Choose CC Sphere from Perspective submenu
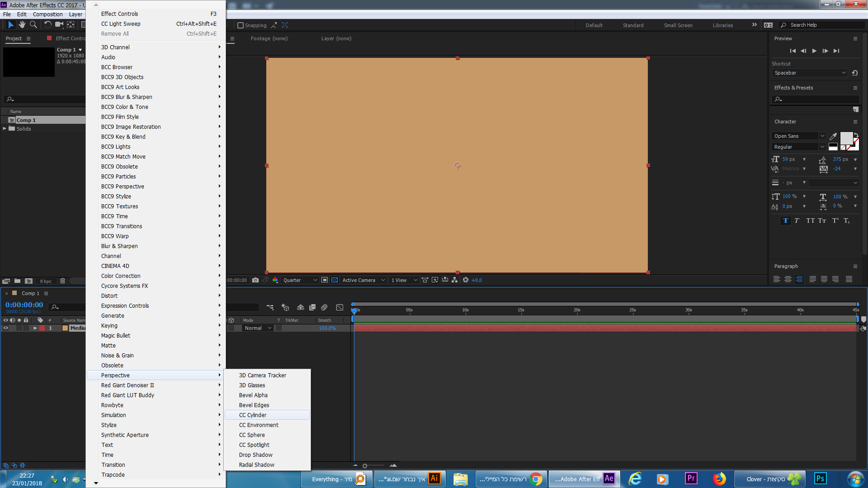 coord(252,435)
